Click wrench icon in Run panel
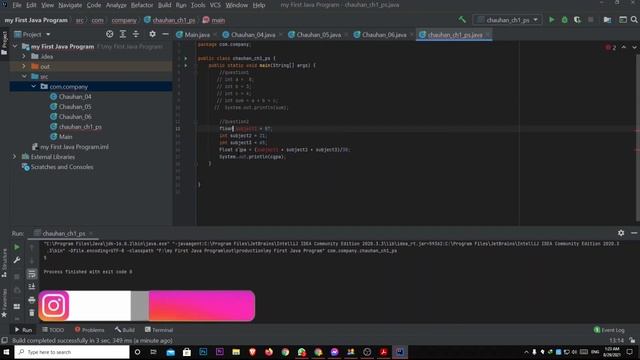The width and height of the screenshot is (640, 360). click(x=17, y=260)
